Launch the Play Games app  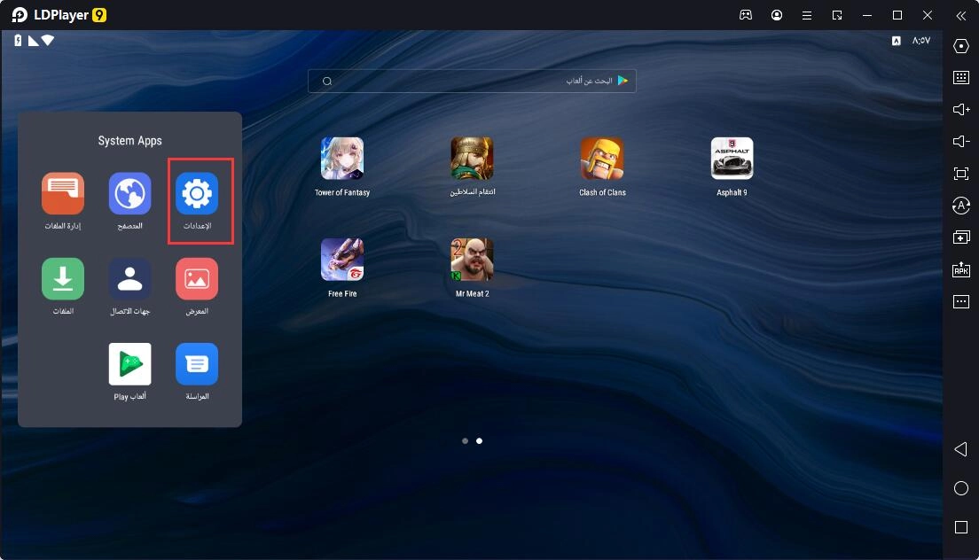pos(129,364)
